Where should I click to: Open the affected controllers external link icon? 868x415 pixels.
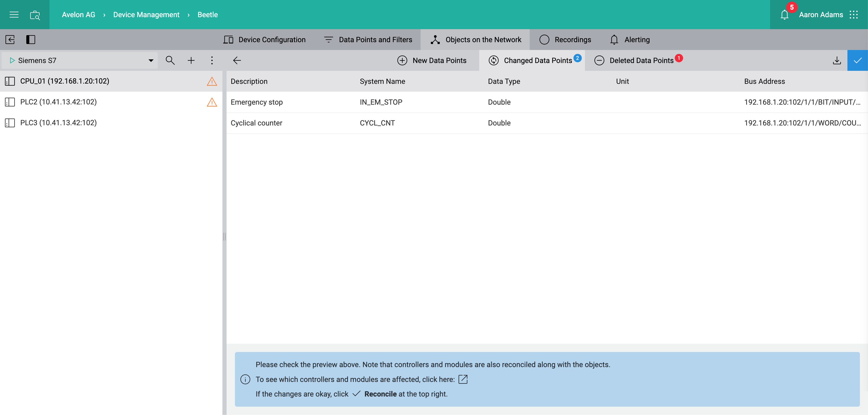(x=463, y=379)
